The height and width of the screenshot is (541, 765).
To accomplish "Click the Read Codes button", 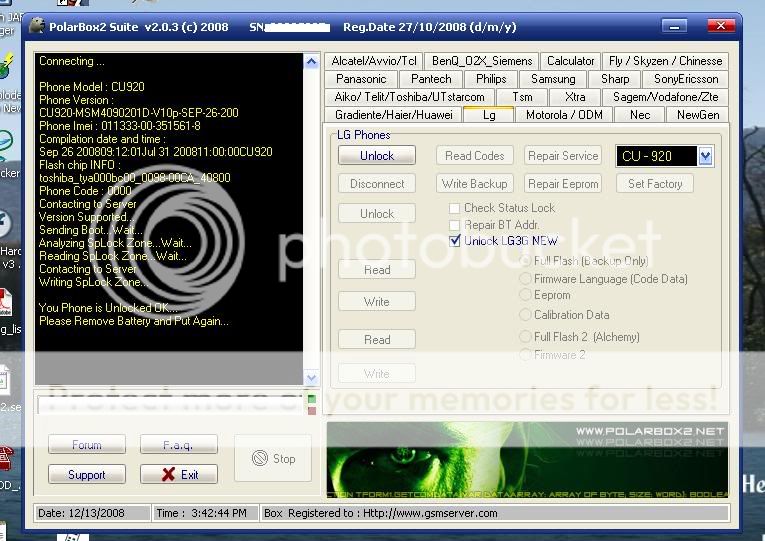I will point(475,156).
